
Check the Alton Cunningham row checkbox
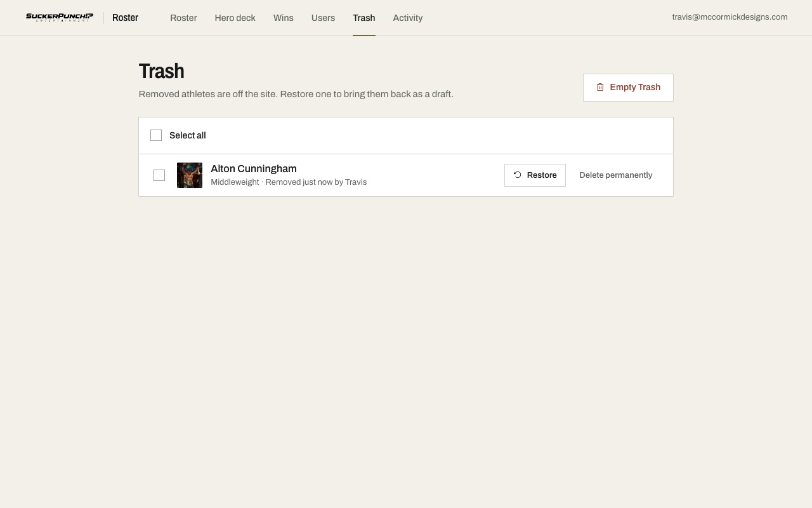[159, 175]
